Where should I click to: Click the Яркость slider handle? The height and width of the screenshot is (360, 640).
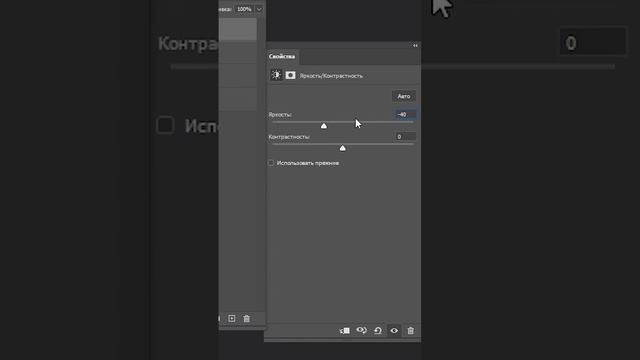324,126
